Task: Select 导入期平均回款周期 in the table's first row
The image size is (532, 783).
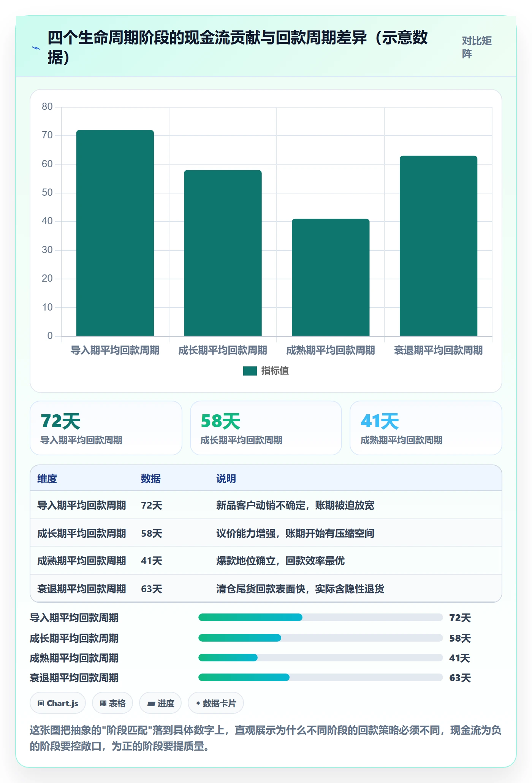Action: (82, 505)
